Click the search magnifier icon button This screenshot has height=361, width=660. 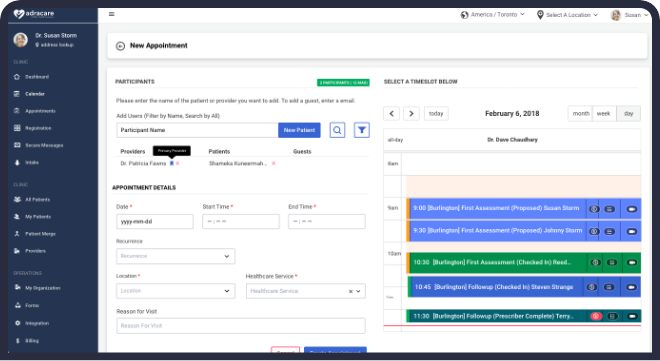point(337,130)
